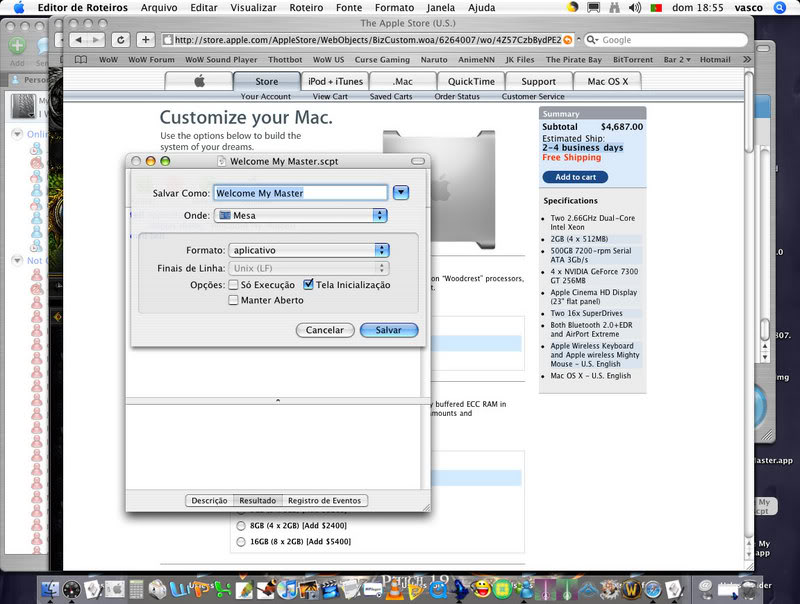Open the Roteiro menu
The width and height of the screenshot is (800, 604).
306,8
